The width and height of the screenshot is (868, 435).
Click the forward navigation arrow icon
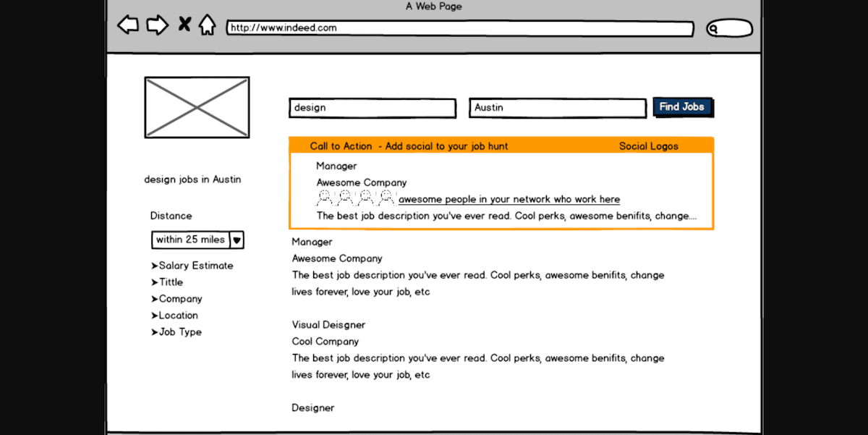[x=158, y=24]
